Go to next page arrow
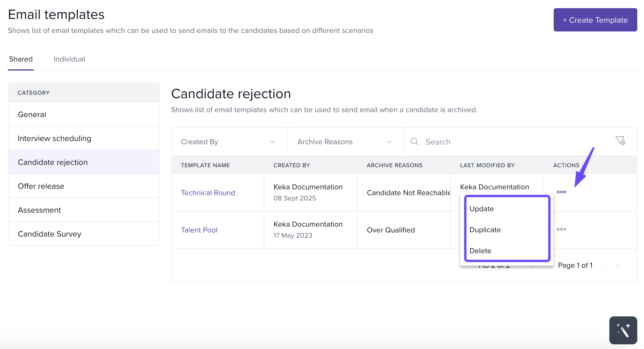Screen dimensions: 644x349 (602, 266)
